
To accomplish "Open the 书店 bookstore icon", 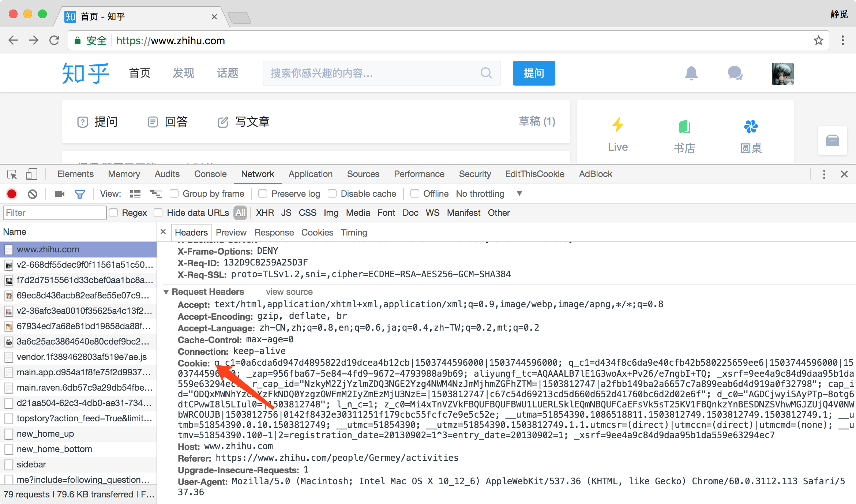I will (x=684, y=127).
